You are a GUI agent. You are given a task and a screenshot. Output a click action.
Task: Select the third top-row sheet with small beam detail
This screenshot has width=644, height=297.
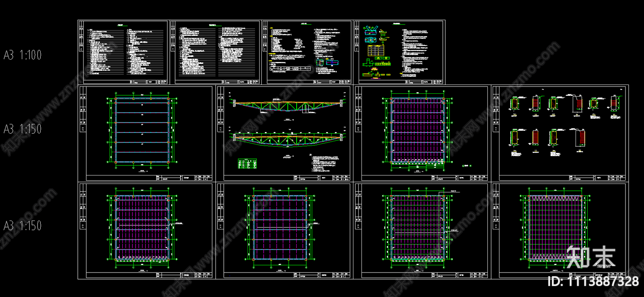point(307,52)
